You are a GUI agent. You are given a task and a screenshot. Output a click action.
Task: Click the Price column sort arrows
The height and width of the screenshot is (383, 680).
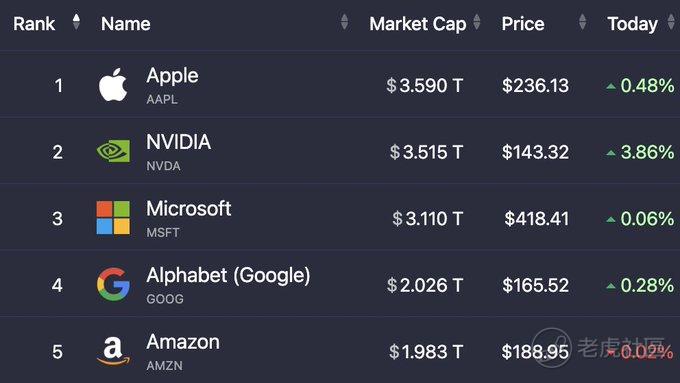pyautogui.click(x=582, y=22)
